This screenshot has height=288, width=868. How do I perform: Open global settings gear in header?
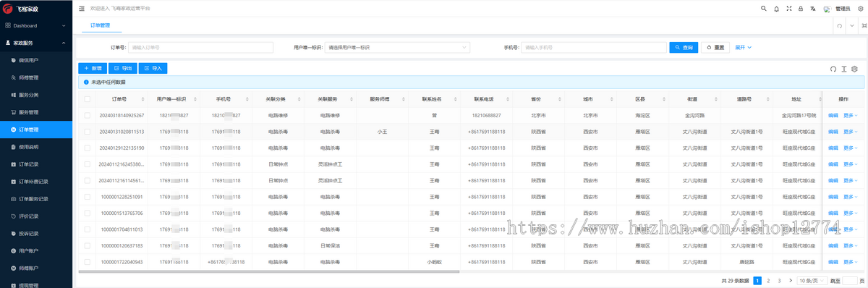(x=860, y=9)
